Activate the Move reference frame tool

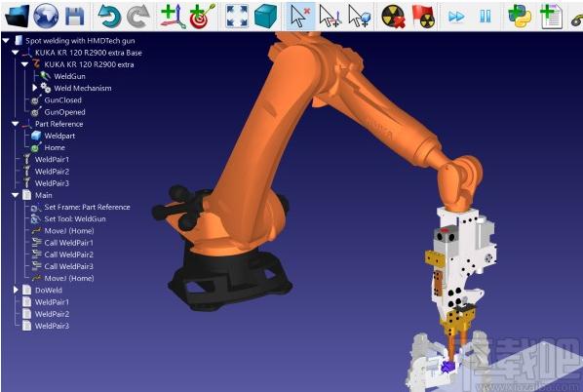tap(330, 17)
